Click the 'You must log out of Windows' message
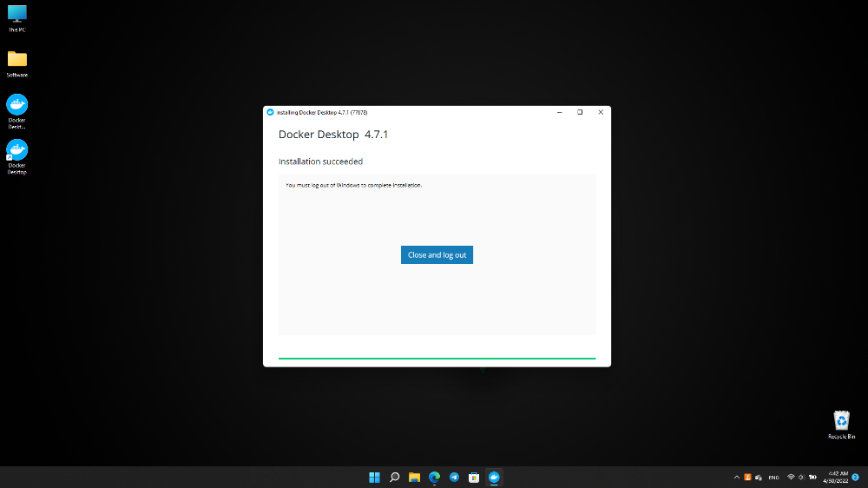868x488 pixels. [x=353, y=185]
